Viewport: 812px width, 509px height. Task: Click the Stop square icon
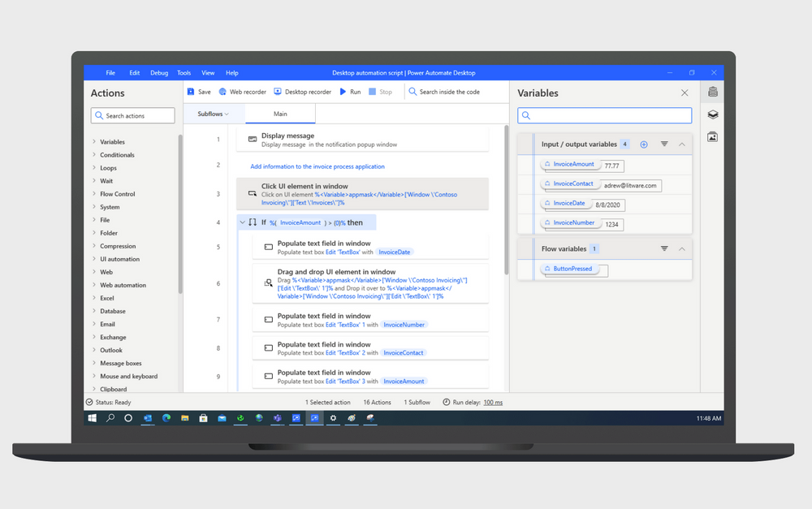point(372,92)
